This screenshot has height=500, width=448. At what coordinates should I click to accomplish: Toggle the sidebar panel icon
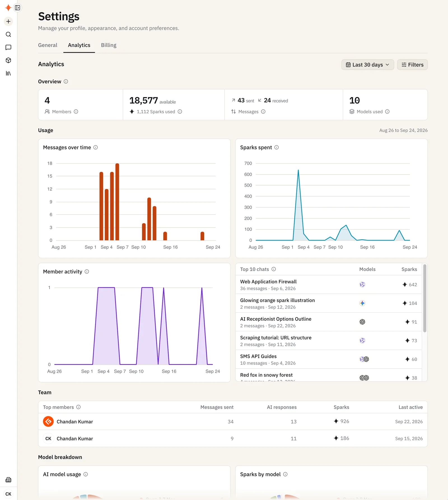click(x=17, y=8)
